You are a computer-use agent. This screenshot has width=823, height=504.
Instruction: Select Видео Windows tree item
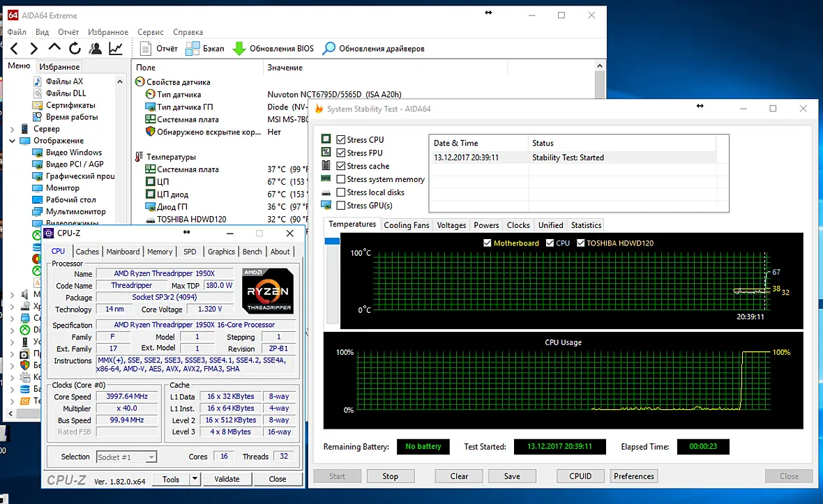point(73,152)
